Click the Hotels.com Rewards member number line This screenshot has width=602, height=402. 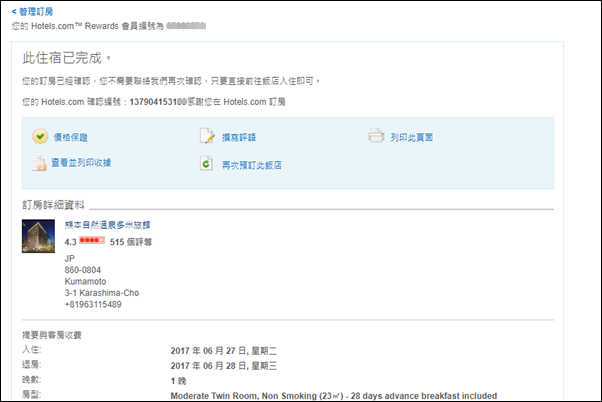coord(109,26)
